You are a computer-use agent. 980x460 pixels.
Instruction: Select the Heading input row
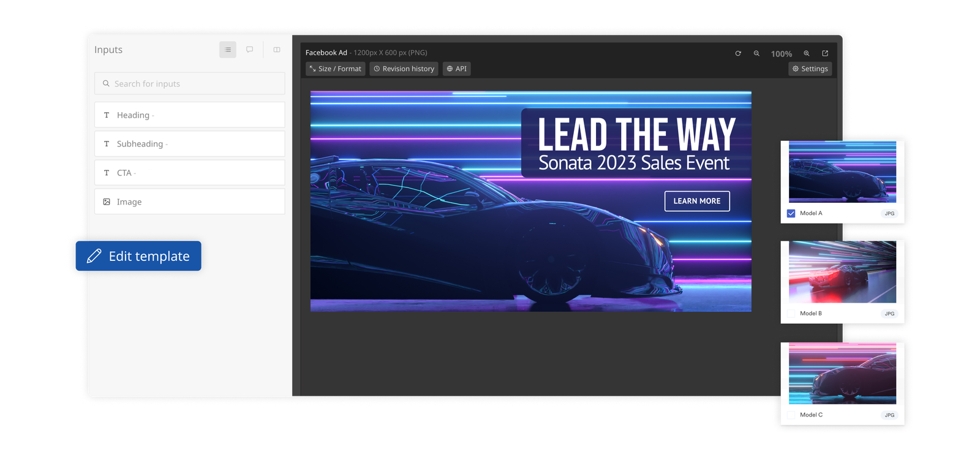tap(190, 115)
